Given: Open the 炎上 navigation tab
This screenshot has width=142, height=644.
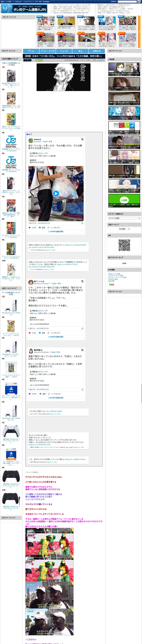Looking at the screenshot, I should click(80, 51).
